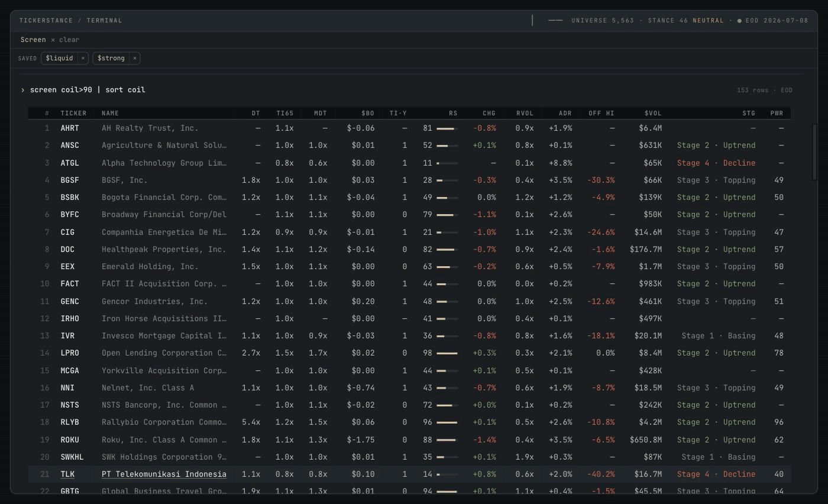The image size is (828, 504).
Task: Sort by OFF HI column header
Action: pos(601,113)
